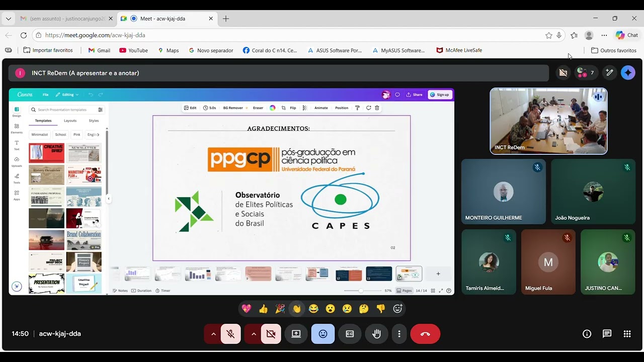Open Canva template search filters
The height and width of the screenshot is (362, 644).
pyautogui.click(x=100, y=110)
